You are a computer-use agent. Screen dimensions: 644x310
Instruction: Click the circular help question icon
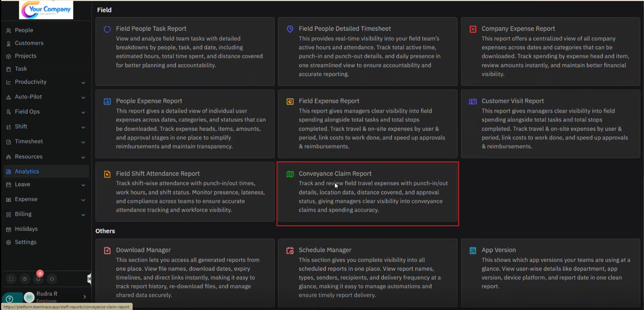coord(25,279)
